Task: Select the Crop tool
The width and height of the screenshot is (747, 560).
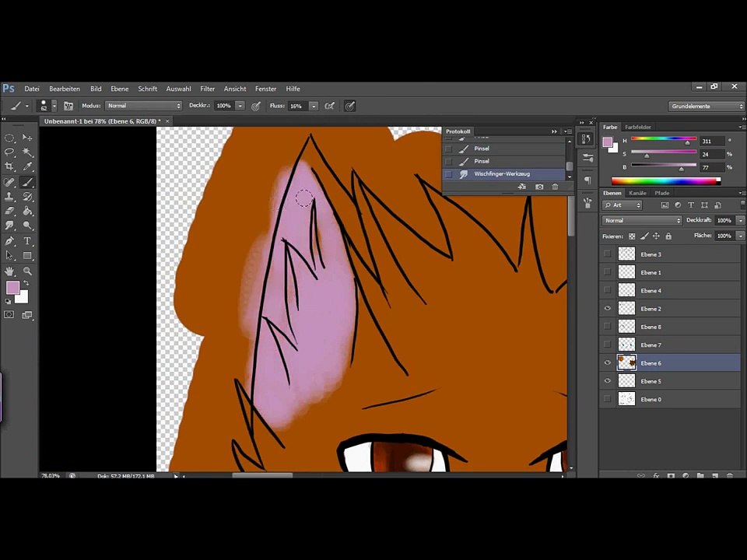Action: point(9,166)
